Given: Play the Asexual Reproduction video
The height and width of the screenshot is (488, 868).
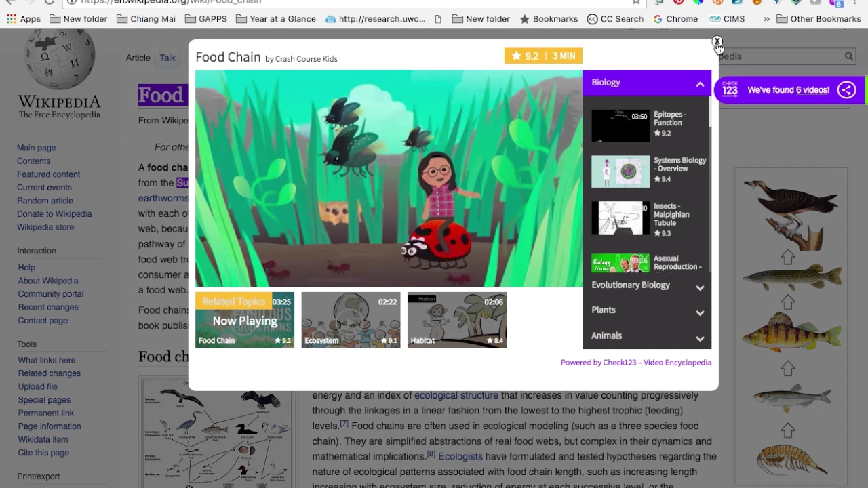Looking at the screenshot, I should coord(620,263).
